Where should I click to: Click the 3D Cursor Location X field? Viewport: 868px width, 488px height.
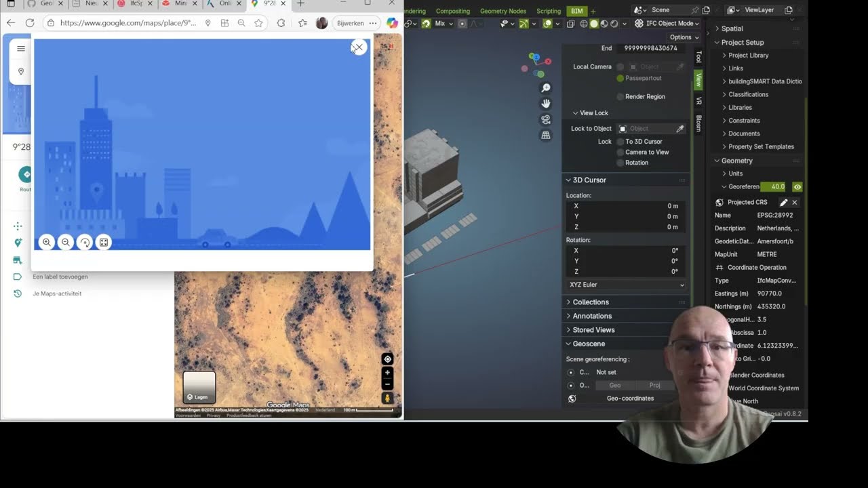[x=627, y=206]
